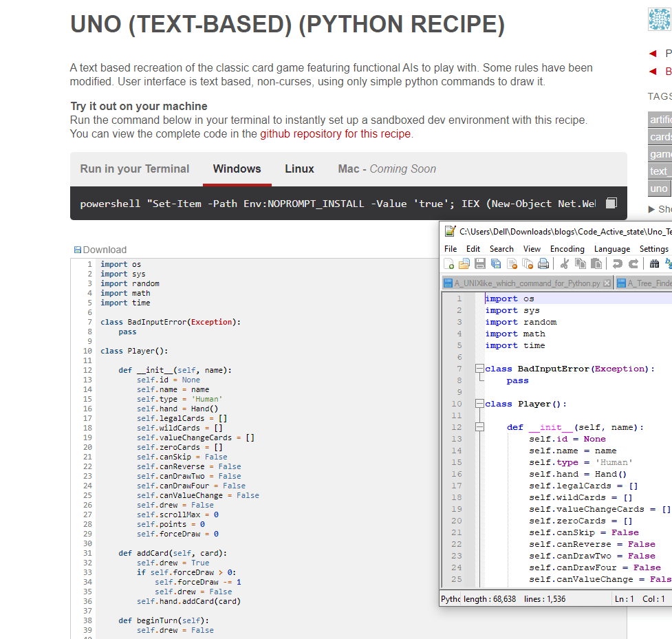The width and height of the screenshot is (672, 639).
Task: Click the Undo arrow icon
Action: click(x=617, y=263)
